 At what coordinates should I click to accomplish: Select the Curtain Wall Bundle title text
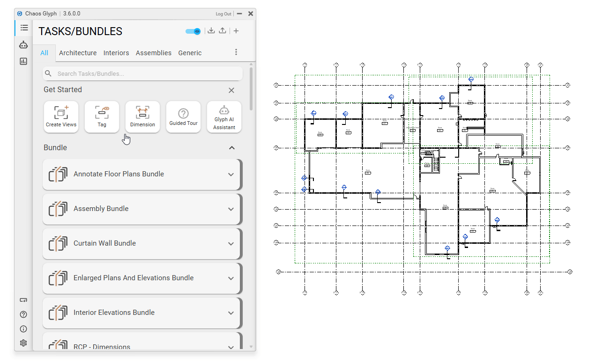click(104, 243)
